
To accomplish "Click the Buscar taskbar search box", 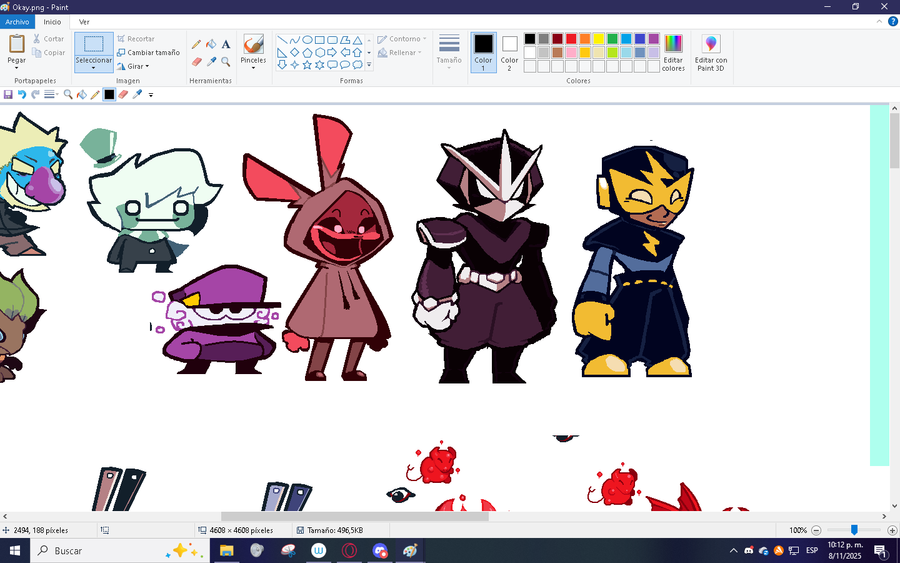I will (119, 550).
